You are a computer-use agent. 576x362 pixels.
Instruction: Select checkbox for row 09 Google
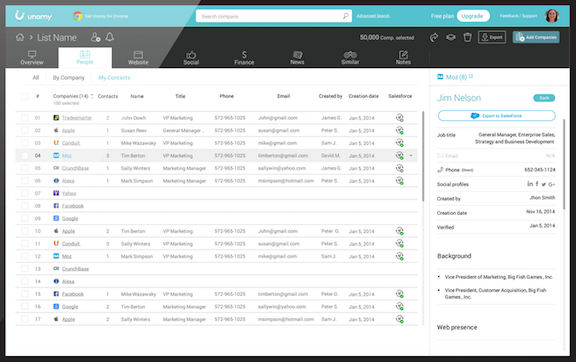[x=25, y=218]
